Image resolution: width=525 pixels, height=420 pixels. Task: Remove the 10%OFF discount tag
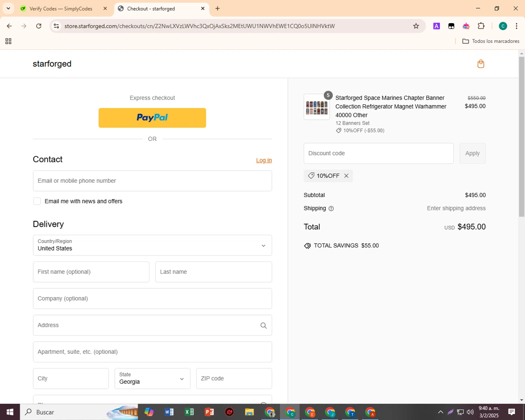pos(346,176)
